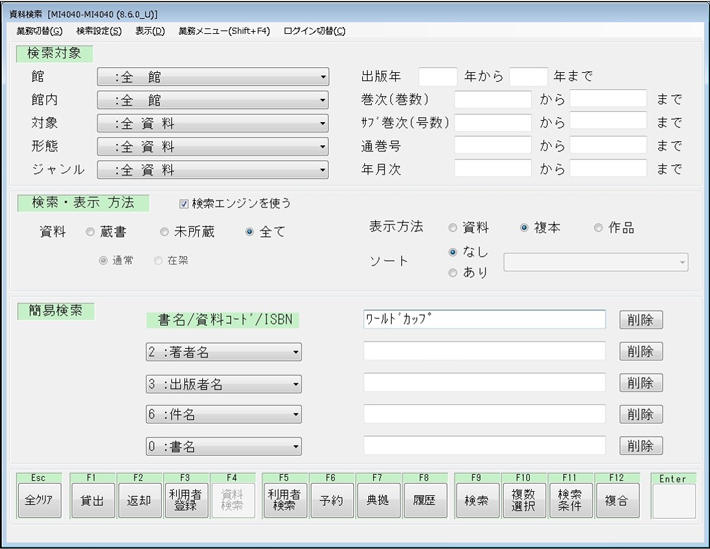710x549 pixels.
Task: Open the 3:出版者名 field selector
Action: click(224, 384)
